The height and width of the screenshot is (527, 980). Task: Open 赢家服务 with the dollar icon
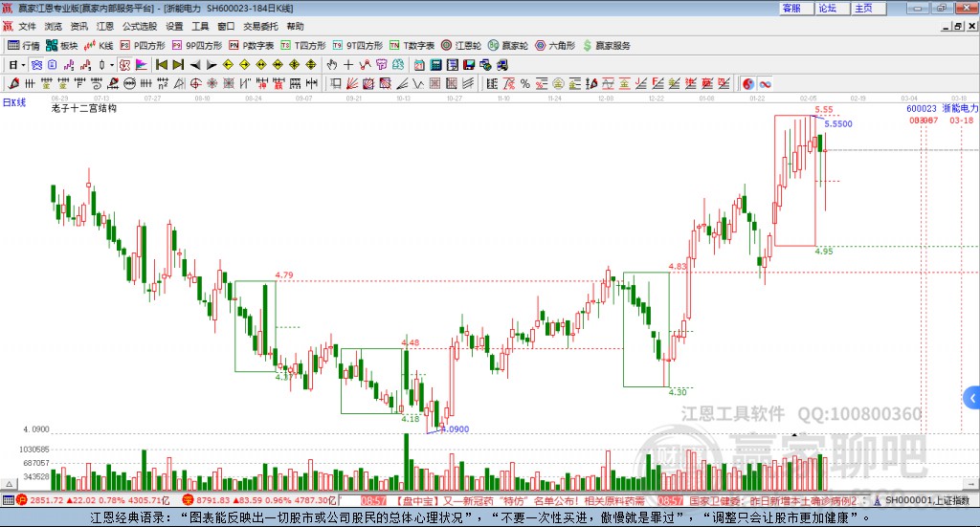606,46
